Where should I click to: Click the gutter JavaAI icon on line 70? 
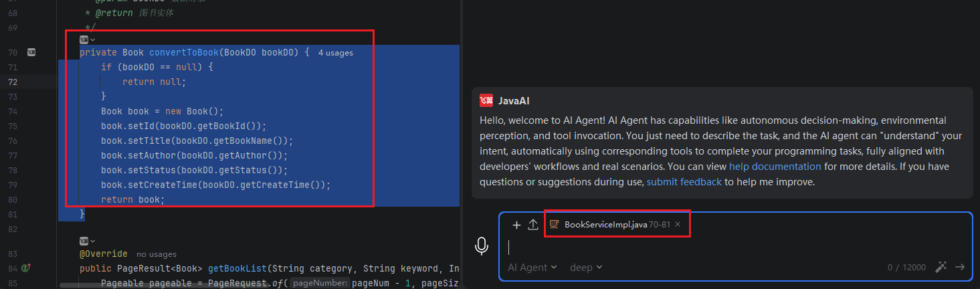(31, 52)
